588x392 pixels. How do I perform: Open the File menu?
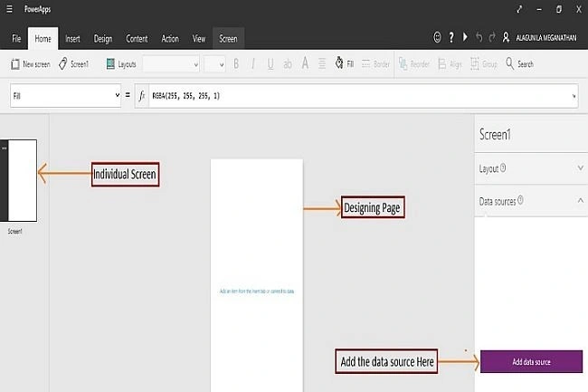16,39
